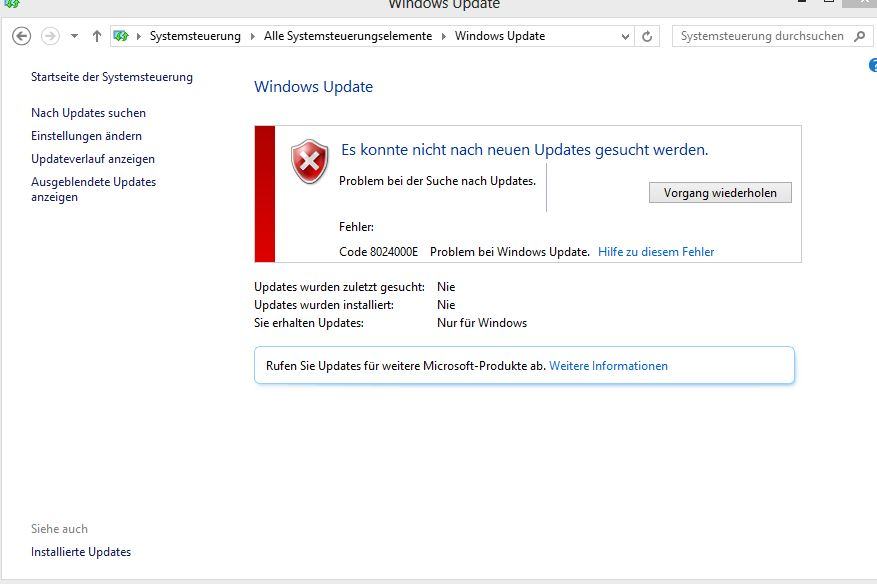877x584 pixels.
Task: Click the Windows Update icon in address bar
Action: point(121,36)
